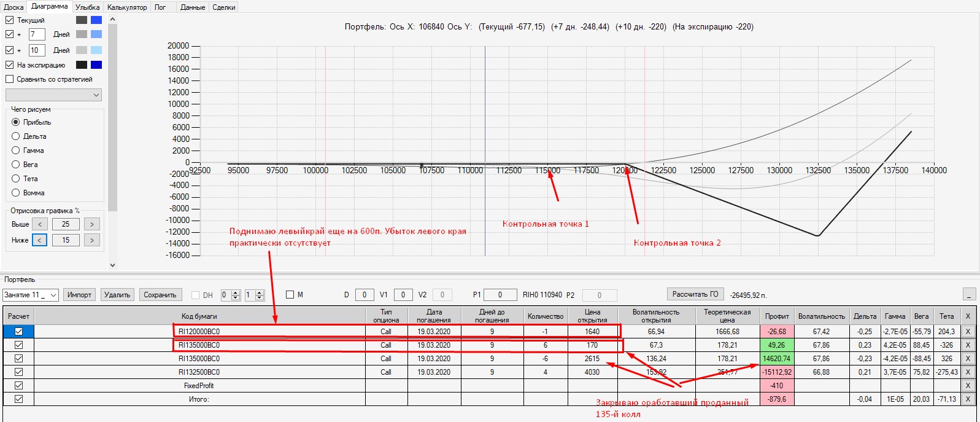This screenshot has height=422, width=980.
Task: Open the gray swatch for 10 Дней row
Action: point(82,50)
